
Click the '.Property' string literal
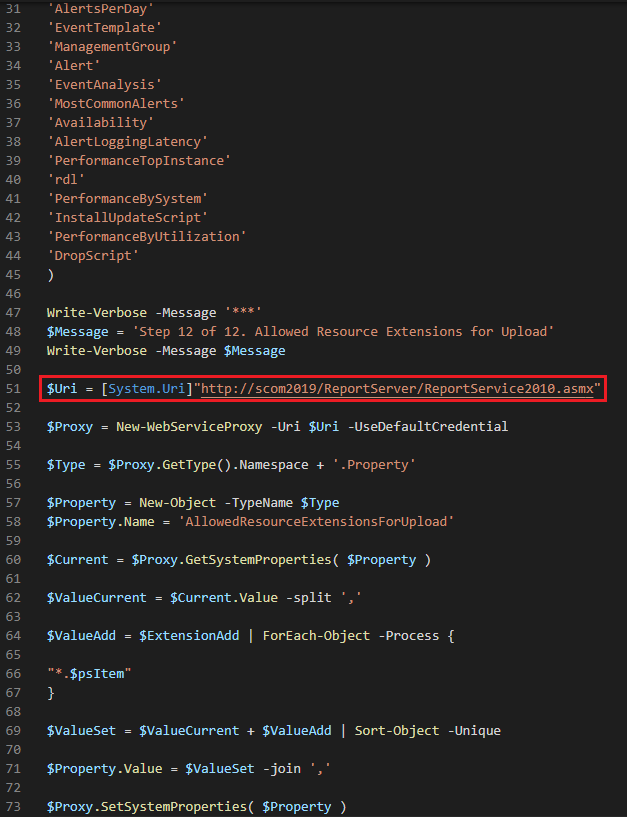point(374,465)
